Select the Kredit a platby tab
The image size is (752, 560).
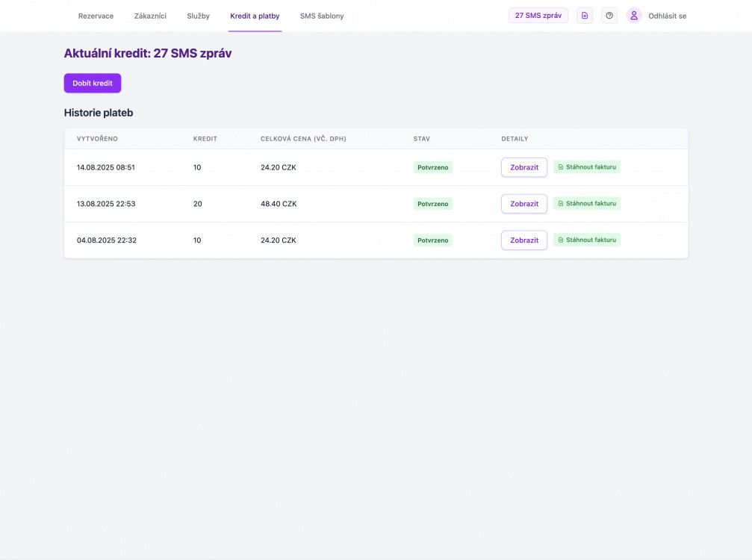tap(255, 16)
